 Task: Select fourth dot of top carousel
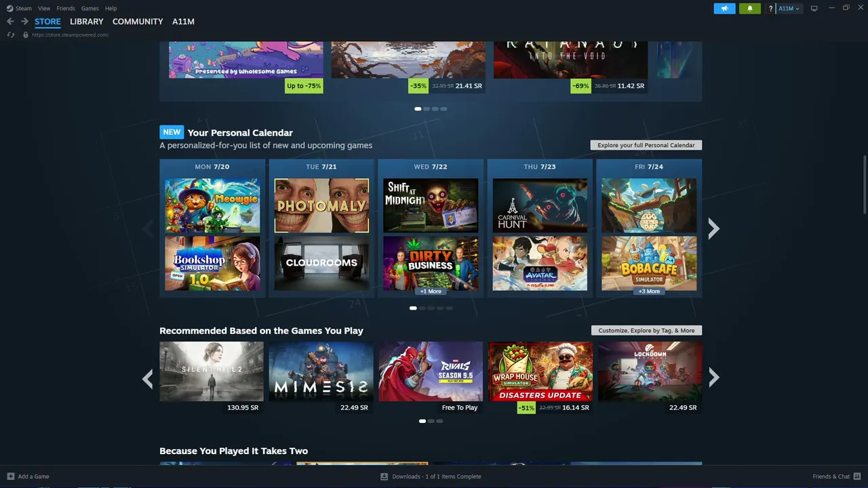[444, 109]
